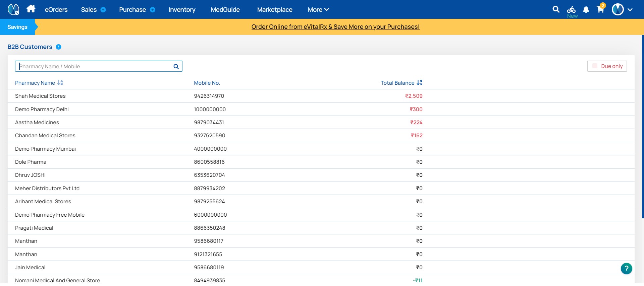
Task: Open the Marketplace menu
Action: pyautogui.click(x=275, y=10)
